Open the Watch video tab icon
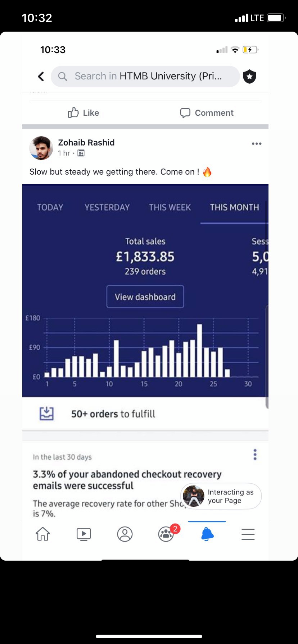The height and width of the screenshot is (644, 298). 83,534
